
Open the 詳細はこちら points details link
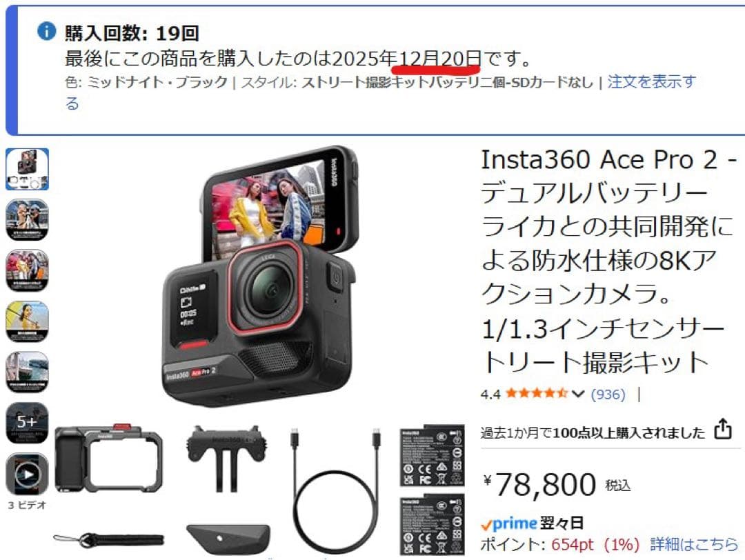tap(694, 544)
